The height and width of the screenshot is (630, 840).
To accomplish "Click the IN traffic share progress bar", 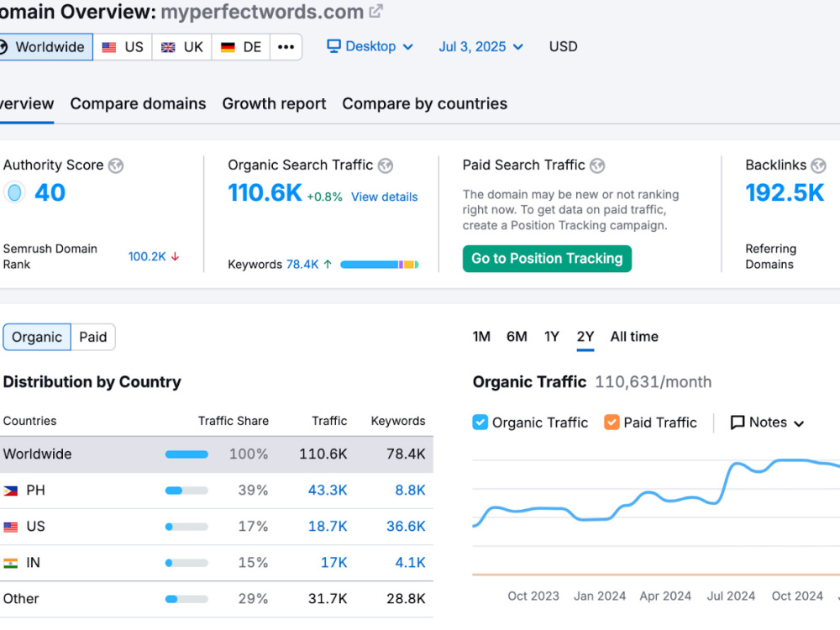I will [x=186, y=563].
